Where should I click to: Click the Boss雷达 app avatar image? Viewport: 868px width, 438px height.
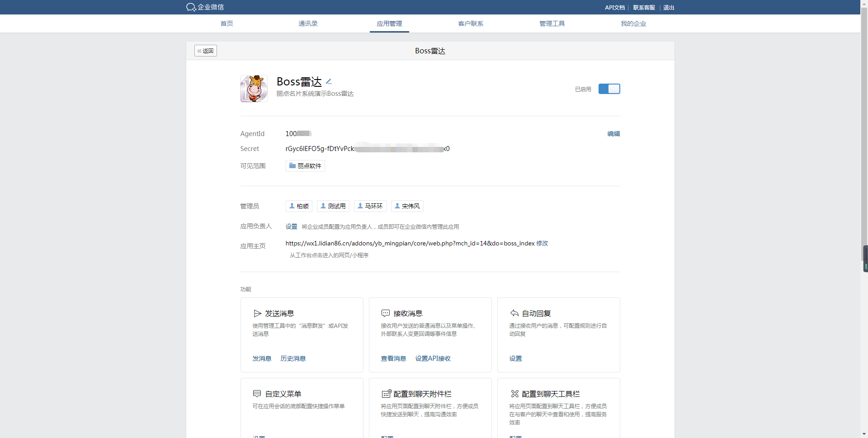point(254,89)
